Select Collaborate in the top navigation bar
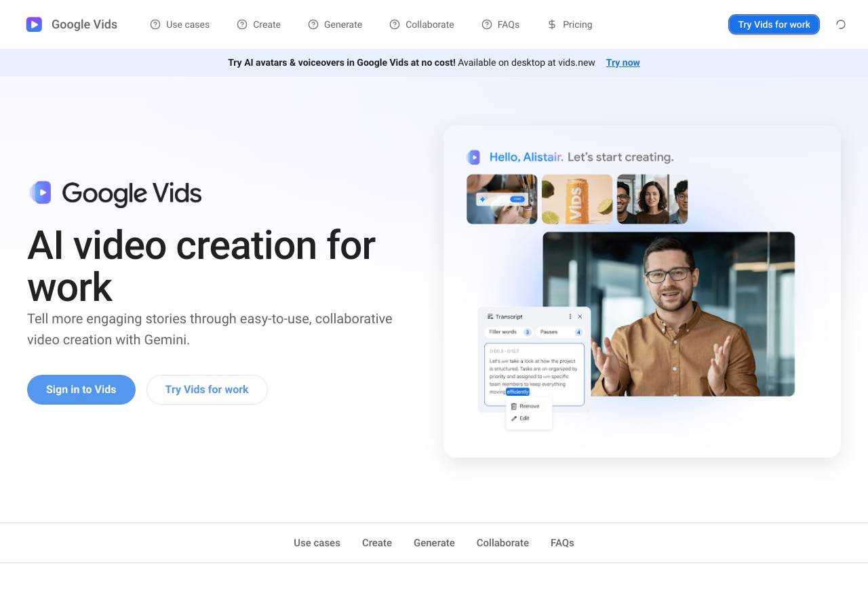This screenshot has height=610, width=868. coord(422,24)
